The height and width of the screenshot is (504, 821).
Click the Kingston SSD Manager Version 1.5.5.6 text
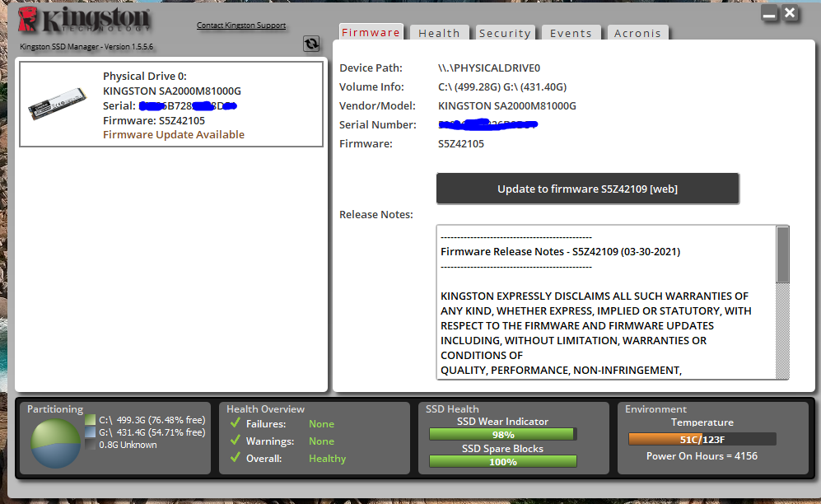[x=86, y=47]
